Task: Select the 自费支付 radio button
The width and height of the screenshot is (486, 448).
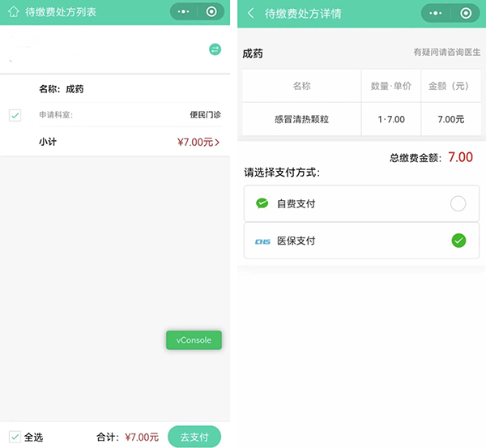Action: (x=458, y=203)
